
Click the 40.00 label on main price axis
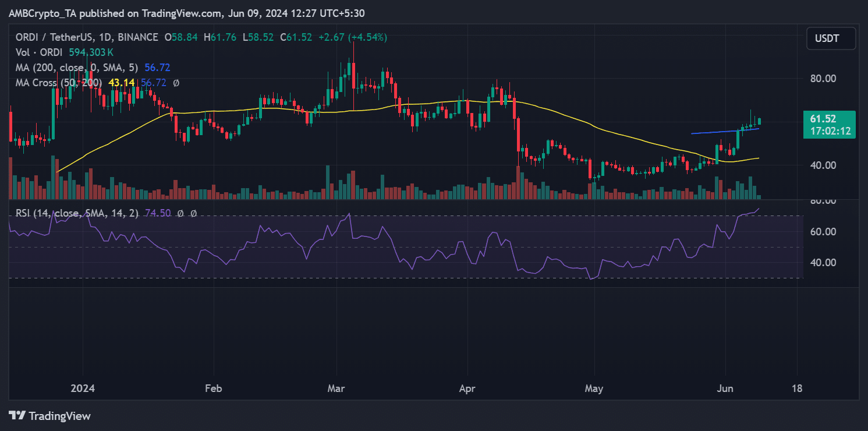822,165
